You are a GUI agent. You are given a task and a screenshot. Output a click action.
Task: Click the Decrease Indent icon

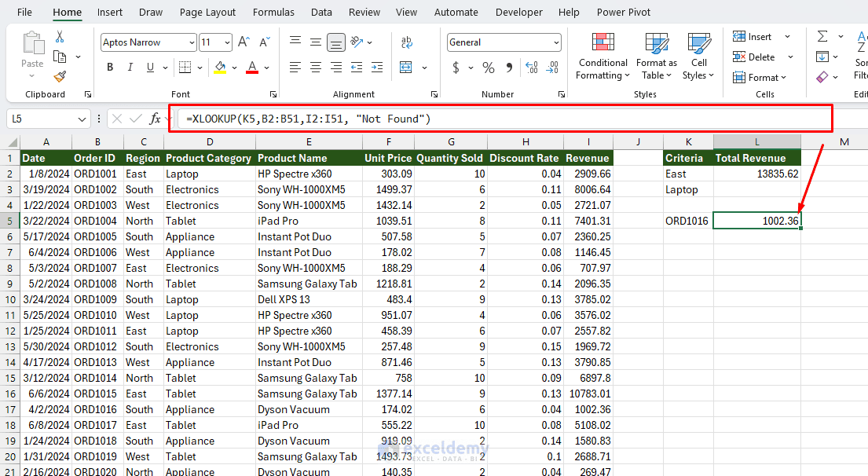click(x=357, y=68)
